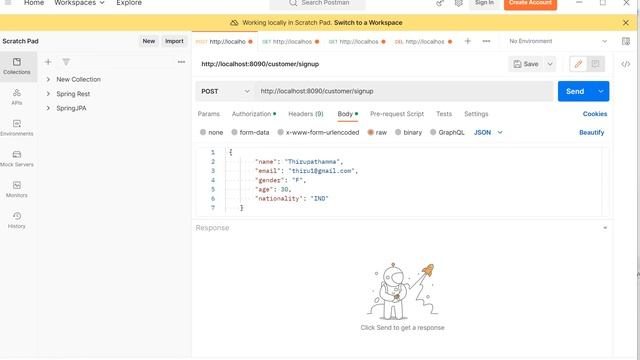
Task: Click the plus icon to create a collection
Action: pyautogui.click(x=48, y=62)
